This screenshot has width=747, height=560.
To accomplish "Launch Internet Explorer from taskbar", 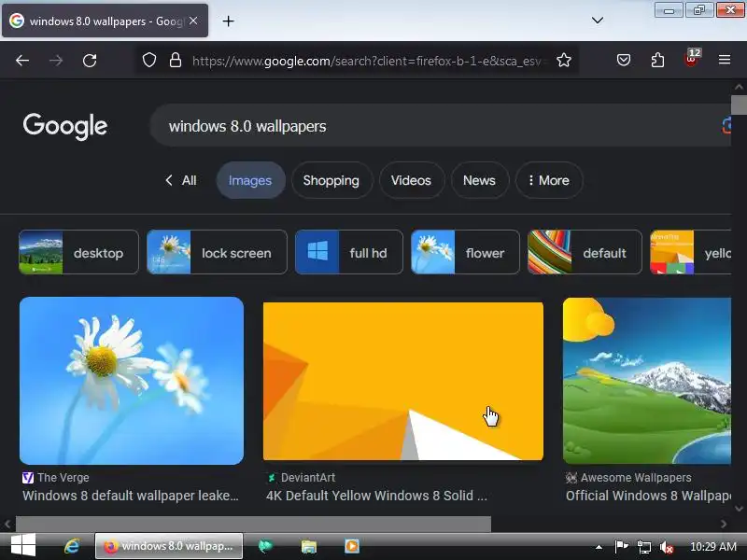I will pyautogui.click(x=72, y=546).
